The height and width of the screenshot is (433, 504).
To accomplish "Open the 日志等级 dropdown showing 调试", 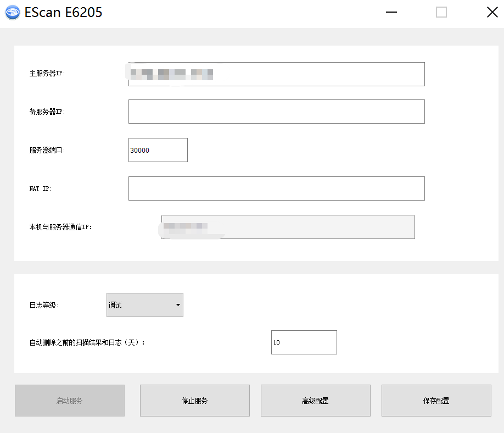I will pos(145,305).
